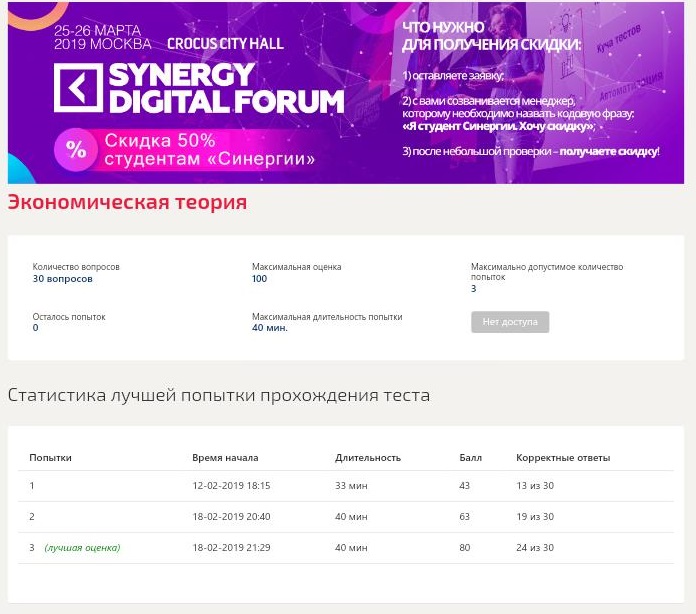Click the 'Попытки' column header
The height and width of the screenshot is (614, 696).
[x=51, y=458]
